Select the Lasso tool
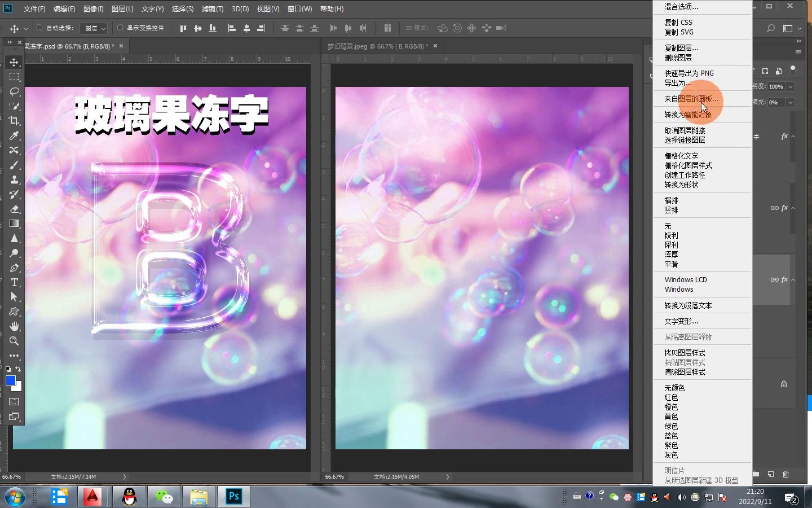 click(x=14, y=91)
